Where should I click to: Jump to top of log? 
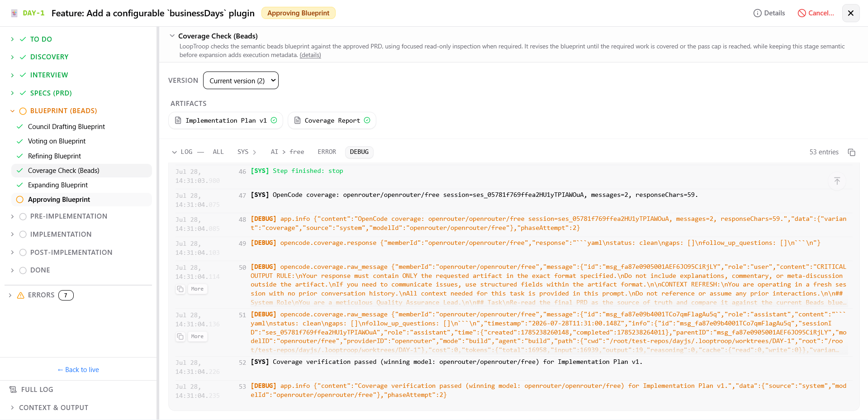[837, 181]
